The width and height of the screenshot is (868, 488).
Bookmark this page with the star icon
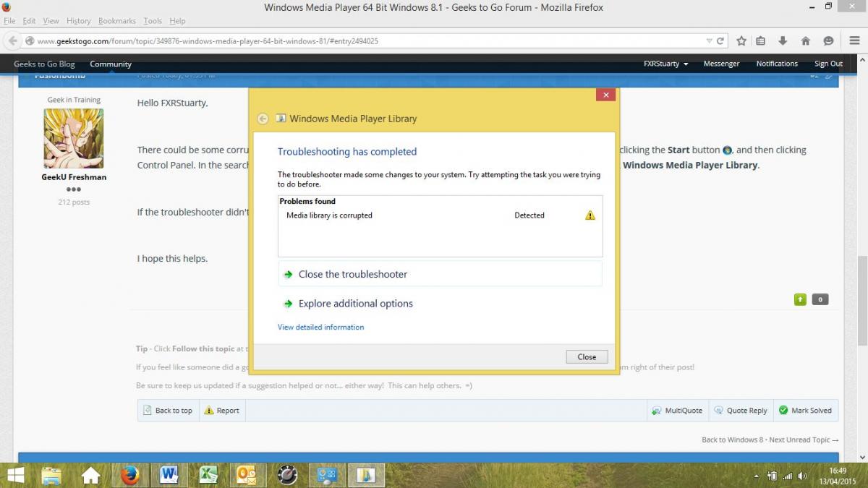741,41
